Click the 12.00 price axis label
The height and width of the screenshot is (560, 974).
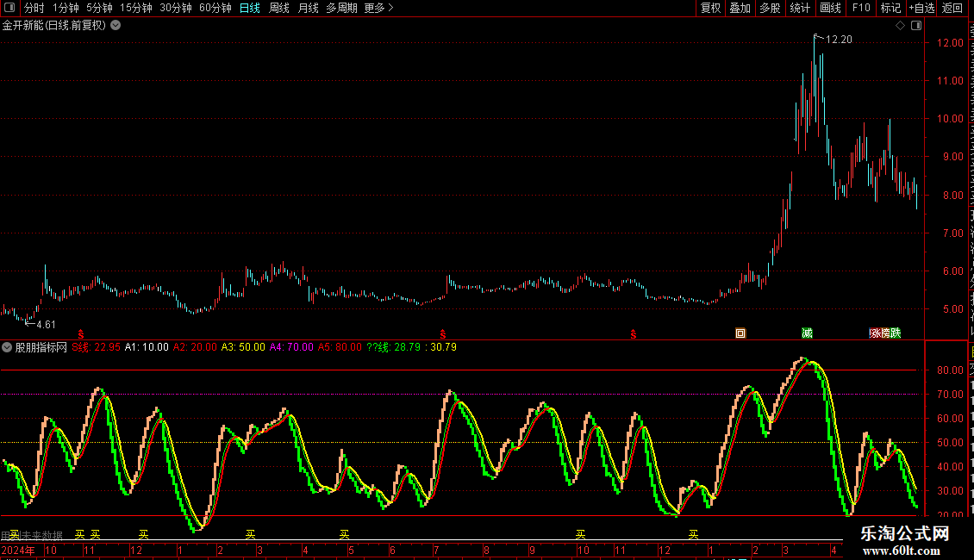(x=951, y=43)
